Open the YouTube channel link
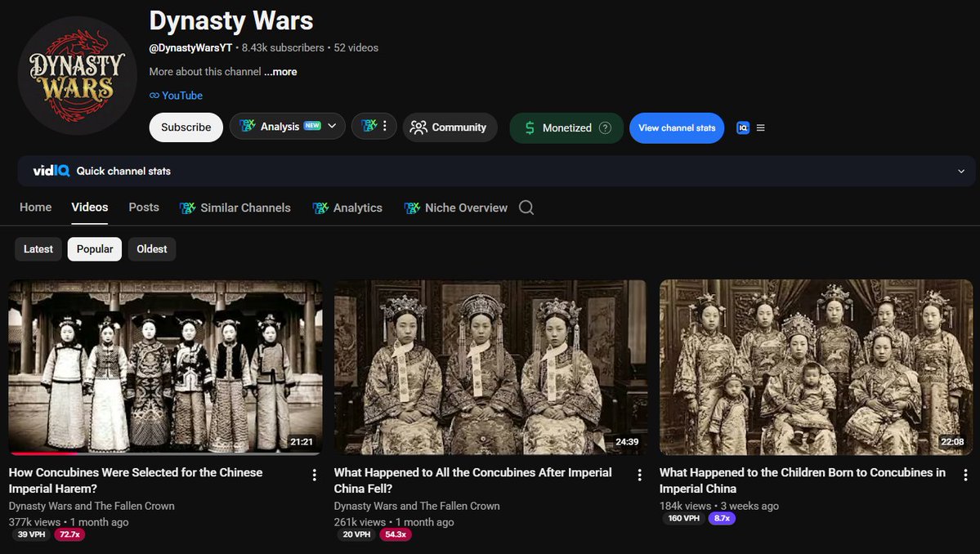980x554 pixels. click(x=182, y=96)
